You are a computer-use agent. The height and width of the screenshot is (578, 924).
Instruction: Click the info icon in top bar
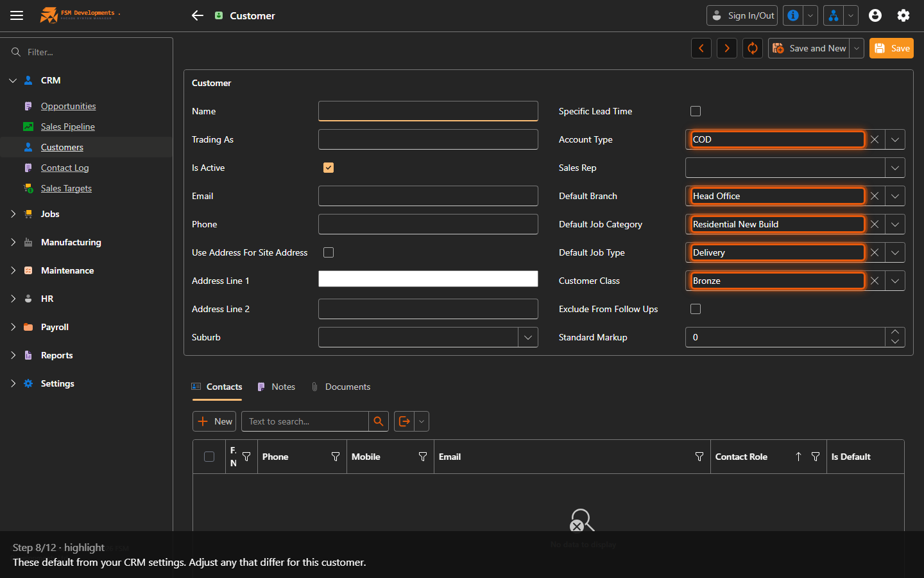(x=793, y=15)
